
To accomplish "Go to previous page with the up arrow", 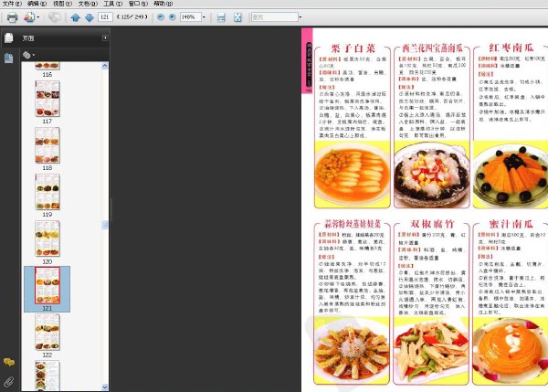I will click(75, 17).
